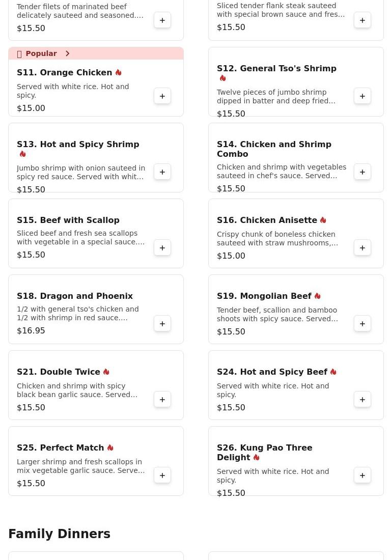This screenshot has height=560, width=392.
Task: Open the S11 Orange Chicken item details
Action: (x=65, y=72)
